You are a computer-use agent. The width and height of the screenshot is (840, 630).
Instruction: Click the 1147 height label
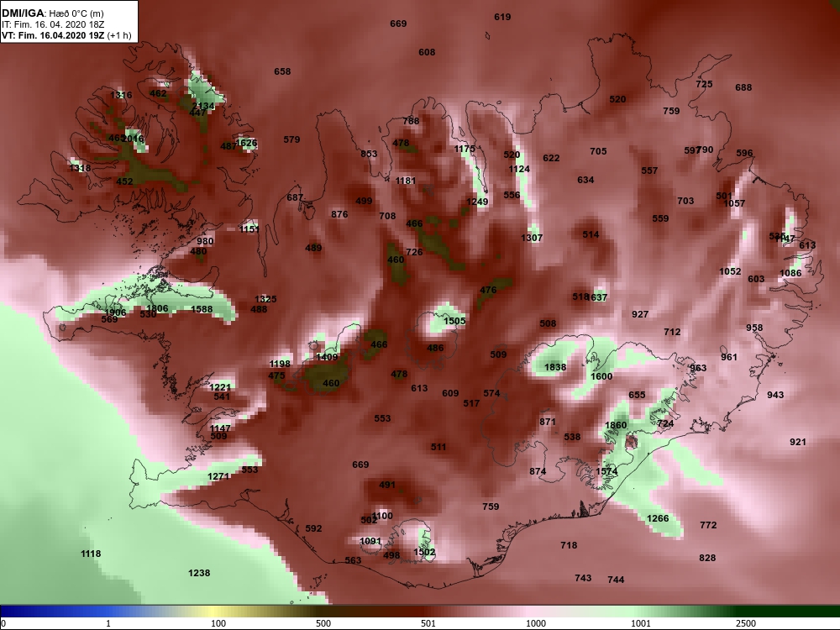point(220,428)
